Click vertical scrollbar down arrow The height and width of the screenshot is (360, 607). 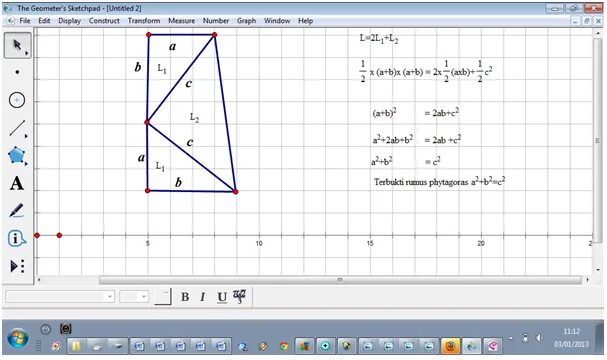[598, 270]
